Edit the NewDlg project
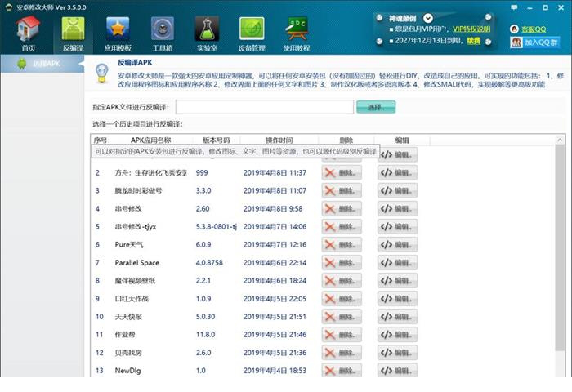Image resolution: width=572 pixels, height=392 pixels. [397, 371]
